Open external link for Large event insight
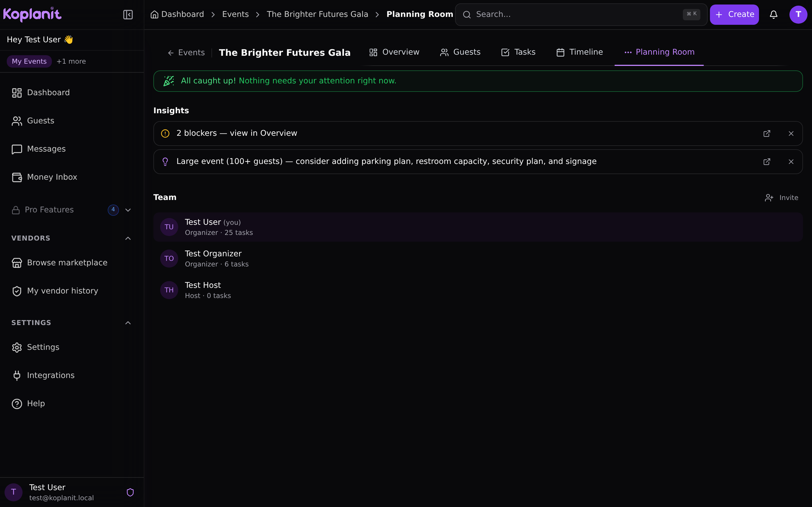 [x=767, y=162]
